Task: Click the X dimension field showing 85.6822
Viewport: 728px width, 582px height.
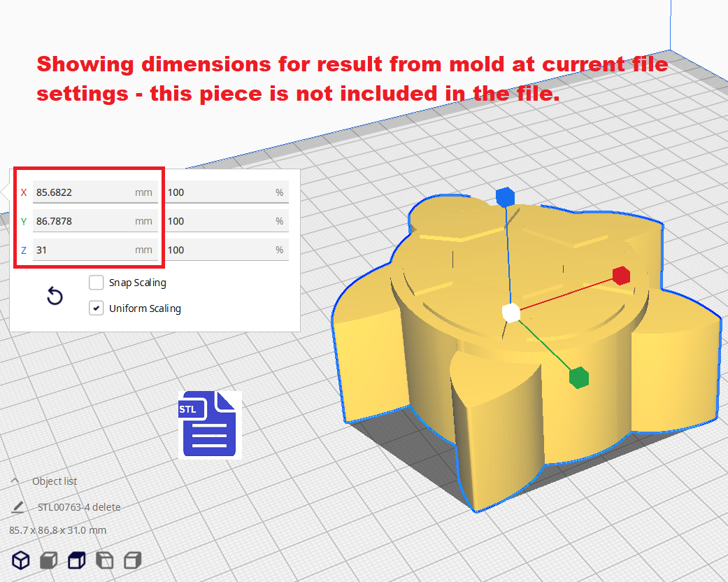Action: 84,192
